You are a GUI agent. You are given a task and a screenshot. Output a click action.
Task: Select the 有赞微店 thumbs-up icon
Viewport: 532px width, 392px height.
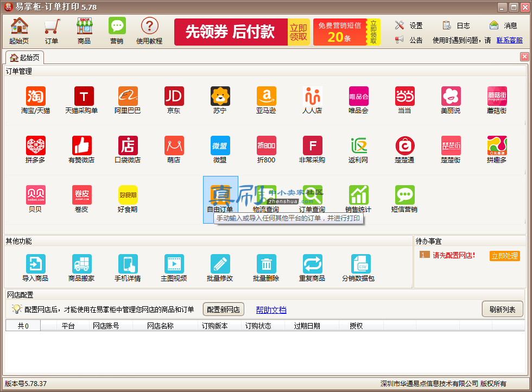81,150
